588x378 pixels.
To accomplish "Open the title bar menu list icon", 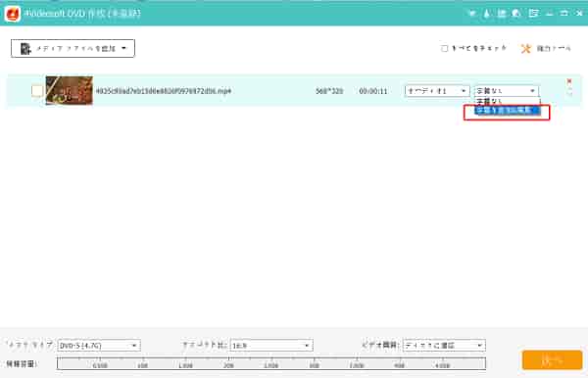I will tap(533, 14).
